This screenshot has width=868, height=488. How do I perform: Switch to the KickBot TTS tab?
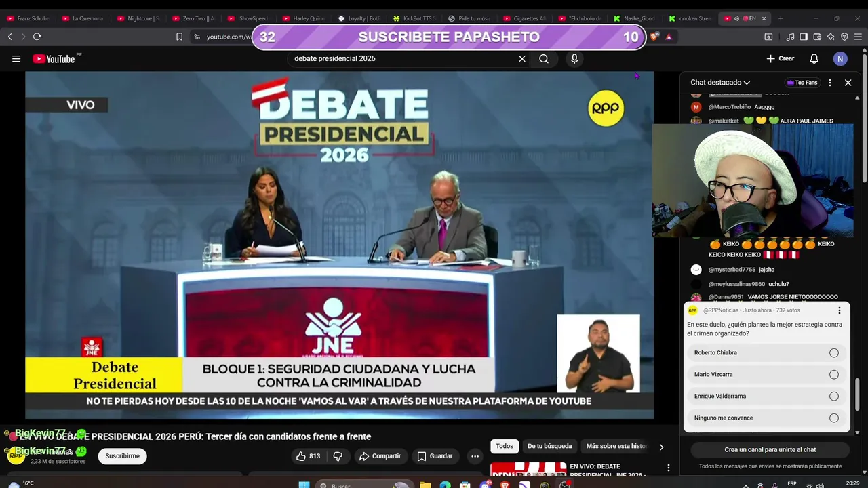[415, 18]
